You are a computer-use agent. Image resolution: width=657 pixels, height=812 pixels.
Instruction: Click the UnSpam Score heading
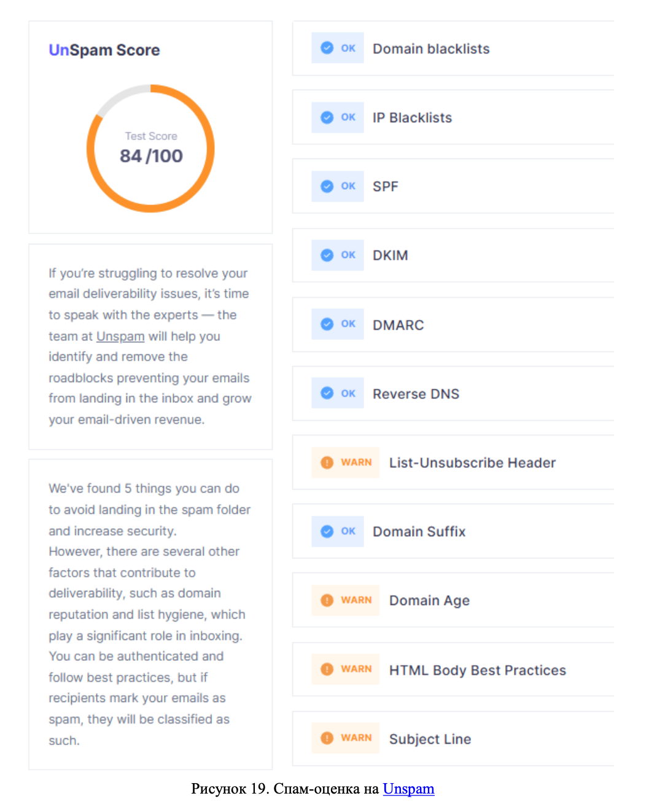point(104,50)
